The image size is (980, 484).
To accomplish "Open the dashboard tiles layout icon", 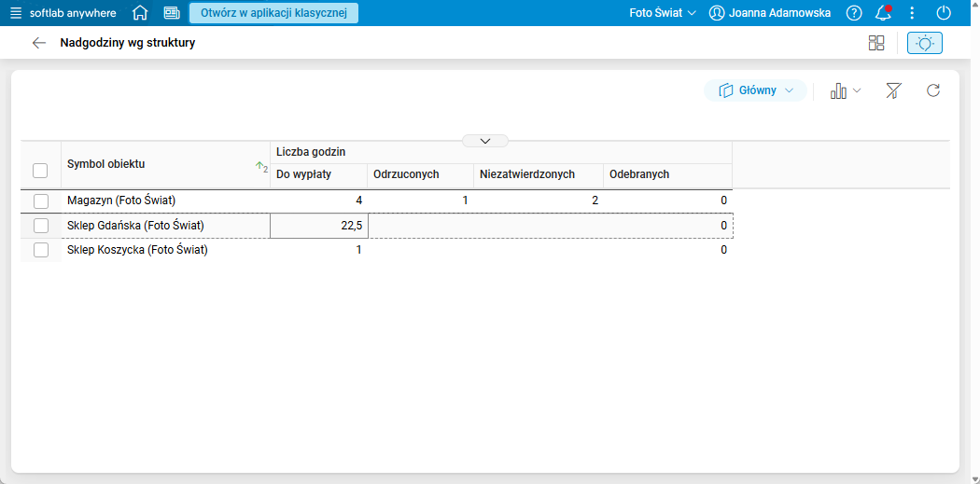I will tap(876, 43).
